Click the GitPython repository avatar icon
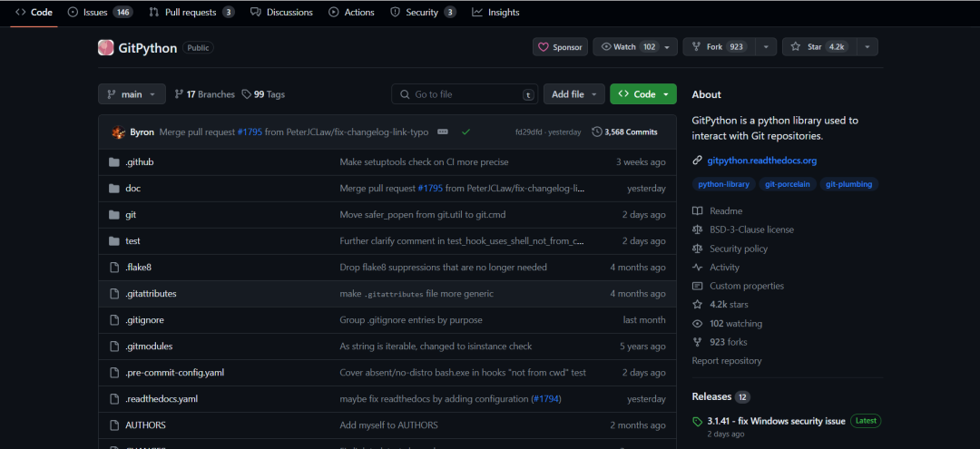The height and width of the screenshot is (449, 980). tap(105, 47)
